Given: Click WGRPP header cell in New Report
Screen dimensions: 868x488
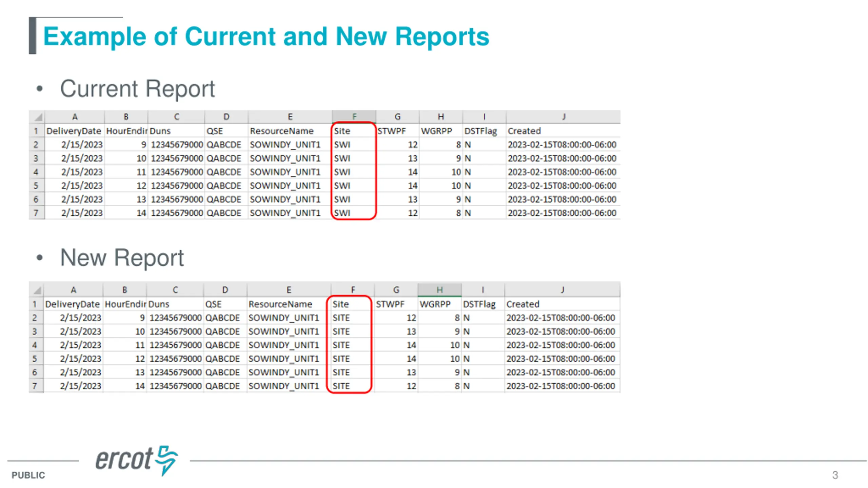Looking at the screenshot, I should tap(439, 304).
